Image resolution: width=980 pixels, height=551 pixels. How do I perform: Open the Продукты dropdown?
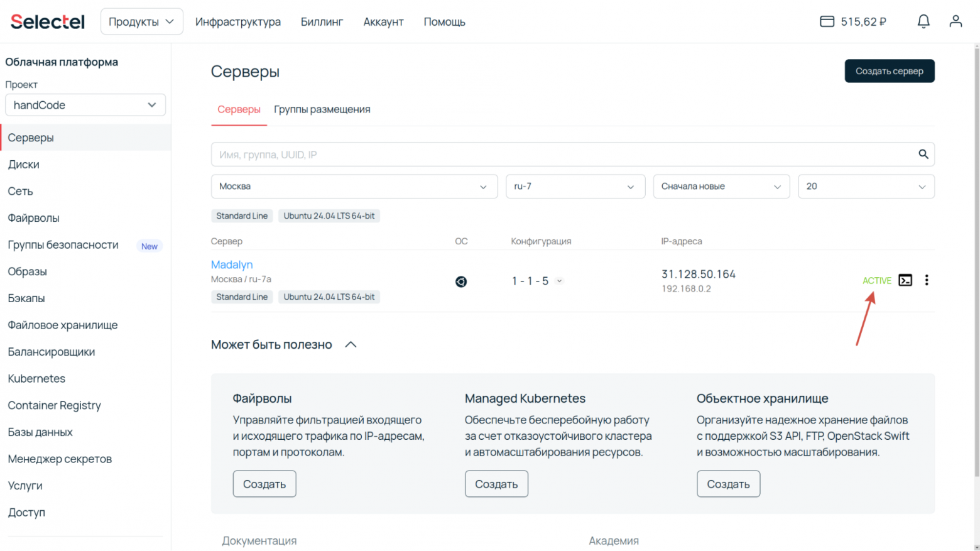[x=141, y=22]
